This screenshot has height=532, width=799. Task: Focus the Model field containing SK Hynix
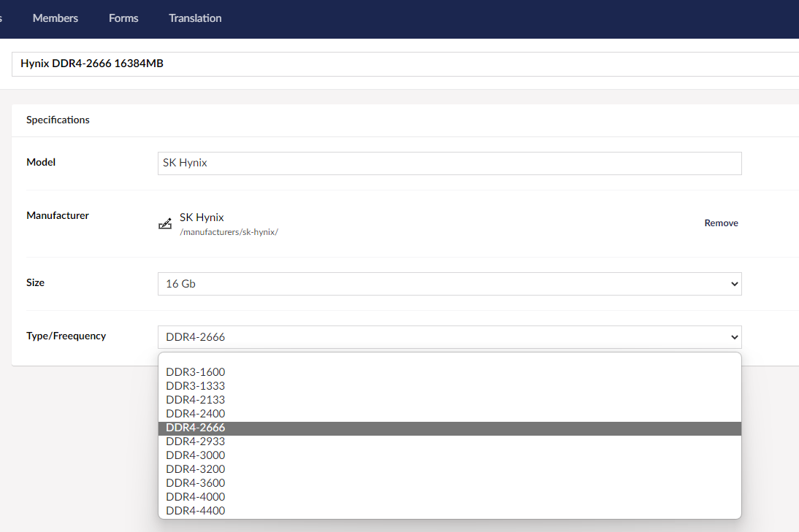(449, 163)
